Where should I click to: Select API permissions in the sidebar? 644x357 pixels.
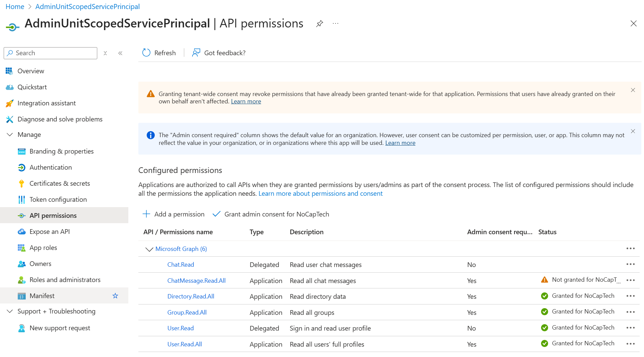pos(64,215)
